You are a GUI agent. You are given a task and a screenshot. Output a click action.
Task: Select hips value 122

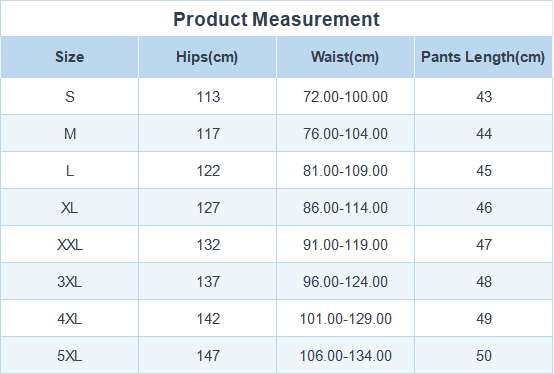(208, 171)
